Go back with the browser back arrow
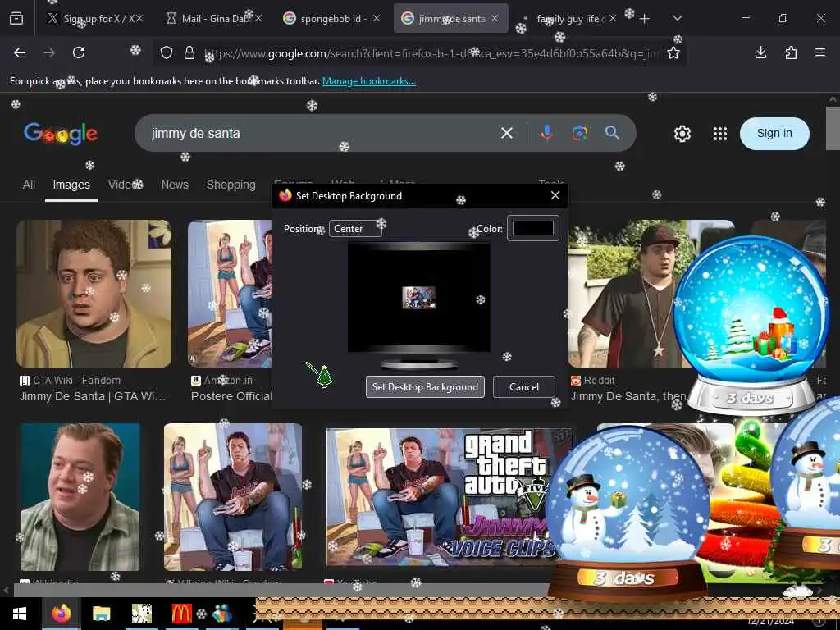 pyautogui.click(x=20, y=52)
